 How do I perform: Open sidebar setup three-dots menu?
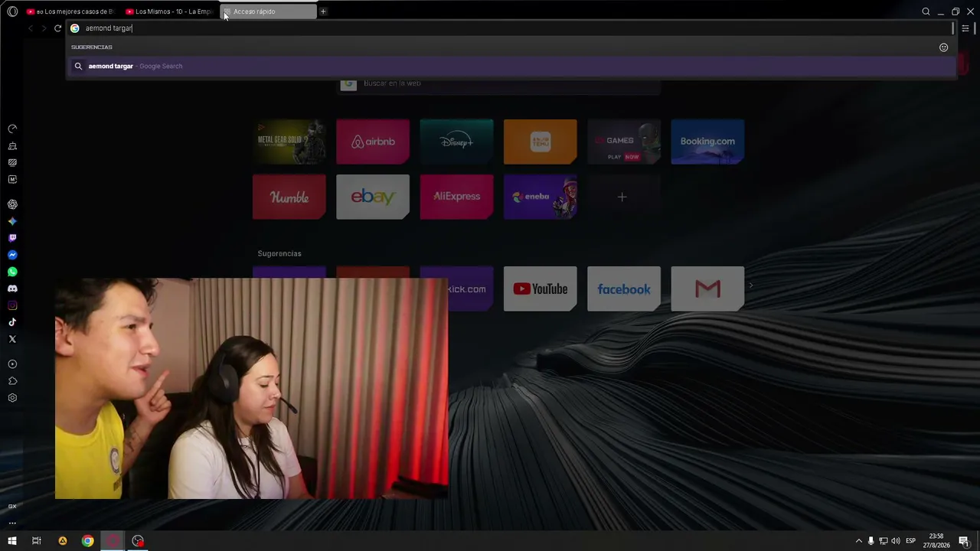(x=12, y=523)
